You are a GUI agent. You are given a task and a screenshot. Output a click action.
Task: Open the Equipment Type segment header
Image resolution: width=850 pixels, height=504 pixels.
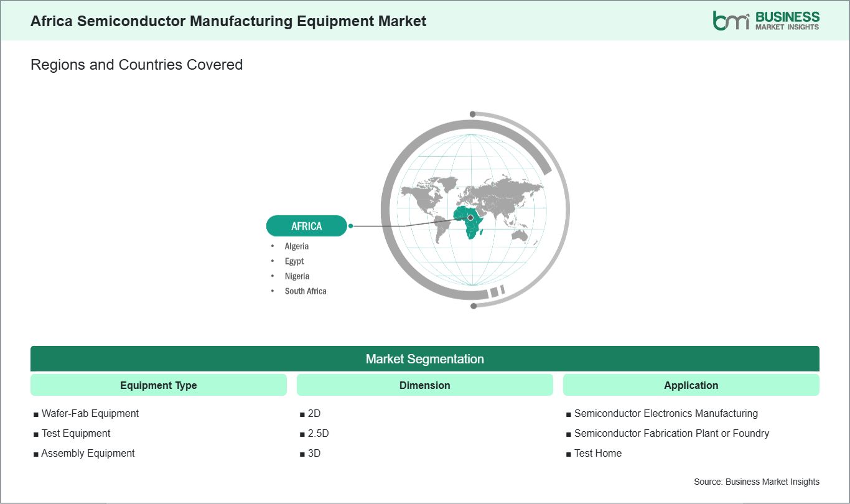coord(158,385)
